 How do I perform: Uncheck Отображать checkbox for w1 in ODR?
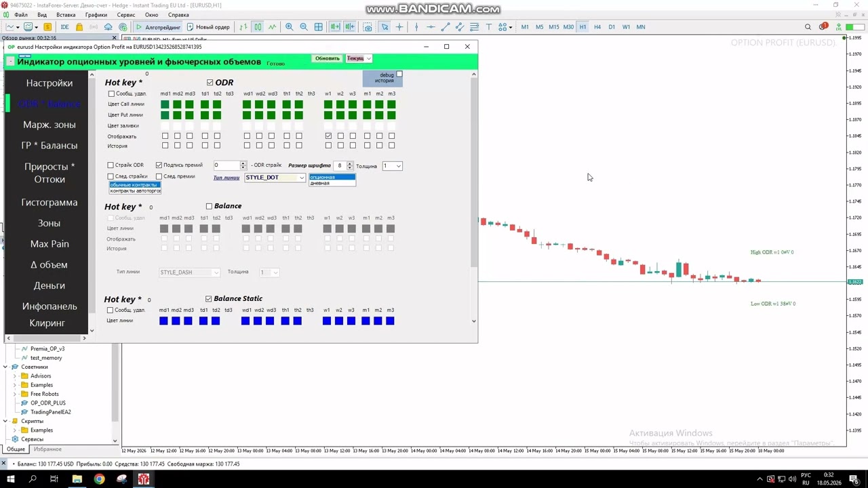tap(328, 136)
